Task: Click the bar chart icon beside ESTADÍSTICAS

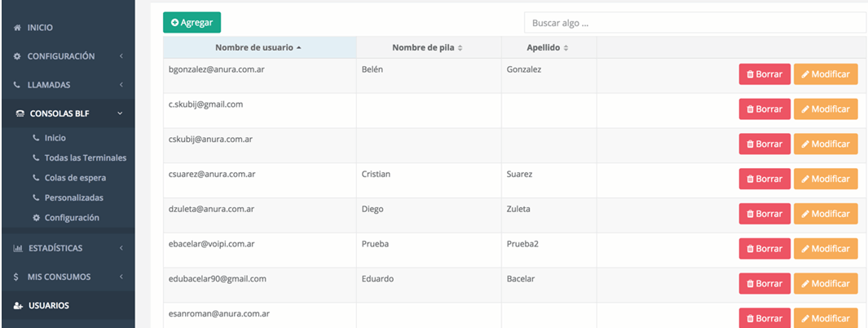Action: (18, 248)
